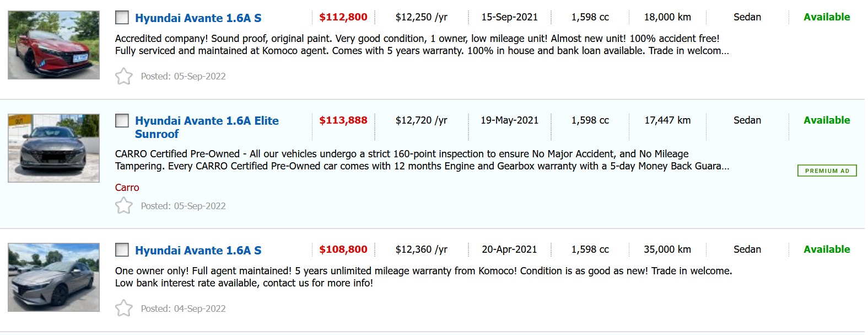The height and width of the screenshot is (335, 868).
Task: Click the $113,888 price
Action: coord(343,120)
